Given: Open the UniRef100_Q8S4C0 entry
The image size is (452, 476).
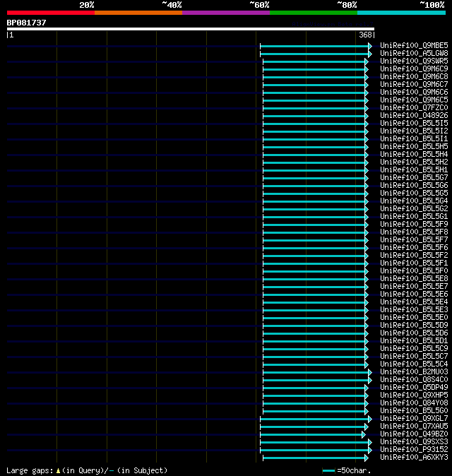Looking at the screenshot, I should [414, 380].
